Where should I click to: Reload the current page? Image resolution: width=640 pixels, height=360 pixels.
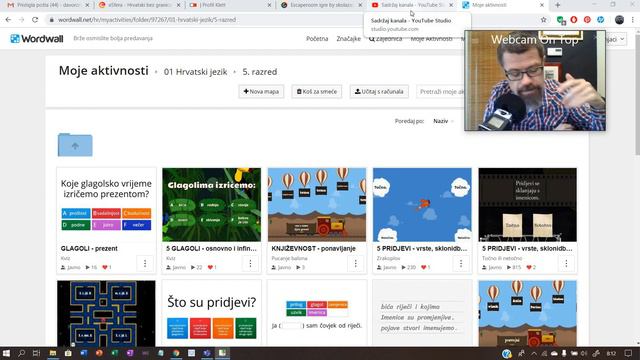pyautogui.click(x=35, y=20)
